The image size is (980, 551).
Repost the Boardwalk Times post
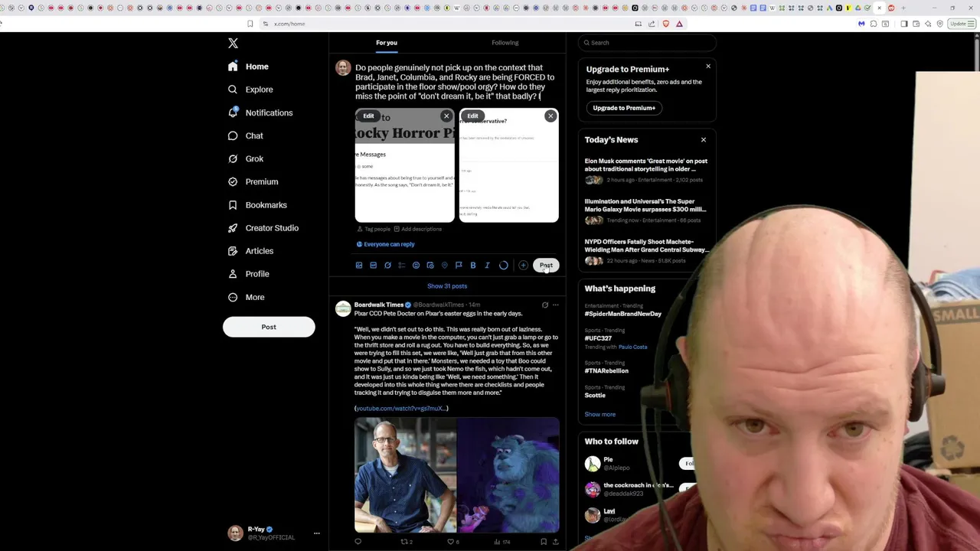[407, 542]
